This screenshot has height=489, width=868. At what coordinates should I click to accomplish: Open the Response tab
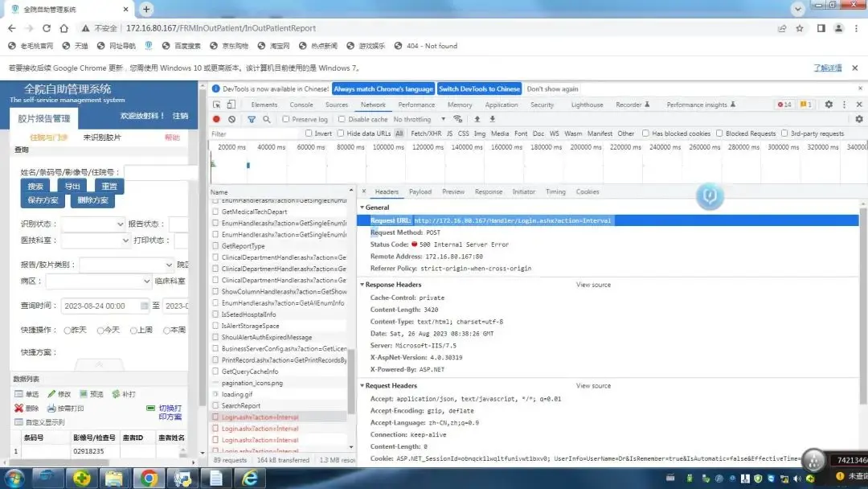coord(489,191)
